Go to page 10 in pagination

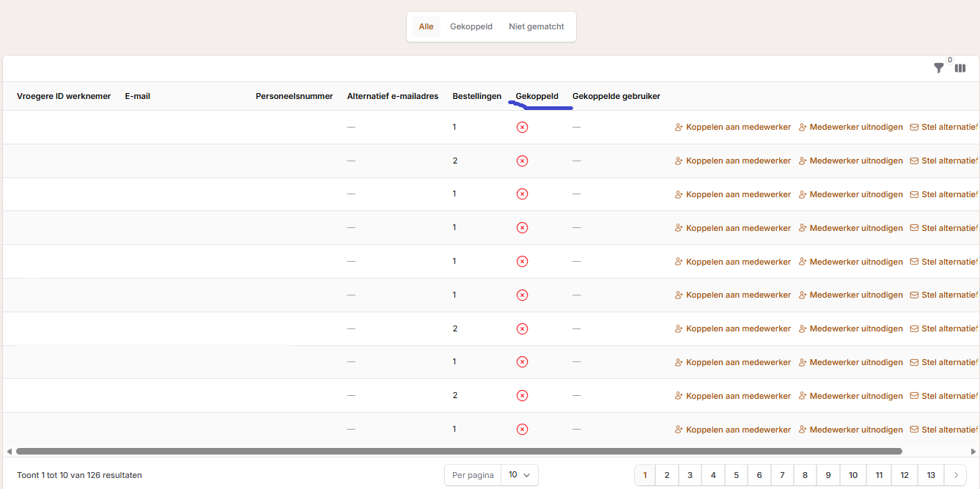coord(853,475)
